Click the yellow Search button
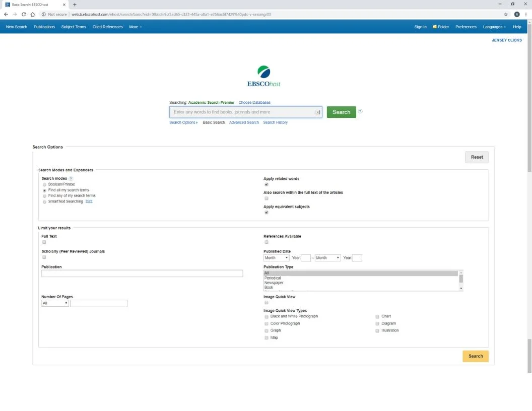This screenshot has width=532, height=411. click(476, 357)
